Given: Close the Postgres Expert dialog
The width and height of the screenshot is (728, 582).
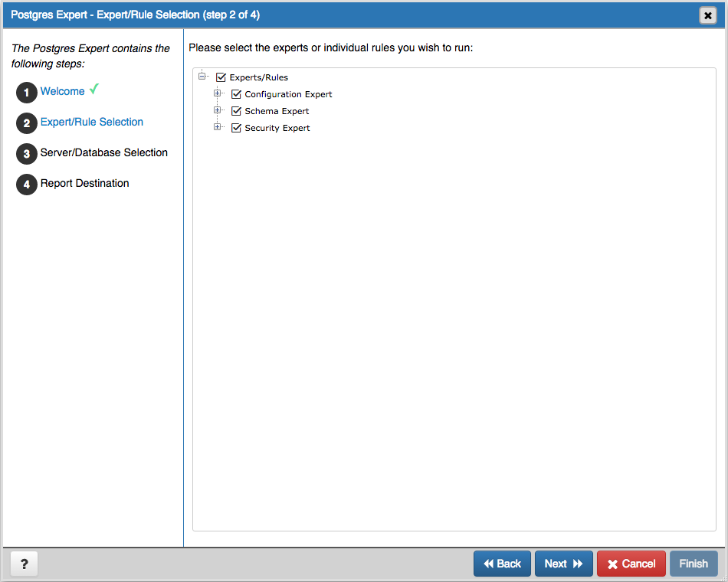Looking at the screenshot, I should [x=707, y=15].
